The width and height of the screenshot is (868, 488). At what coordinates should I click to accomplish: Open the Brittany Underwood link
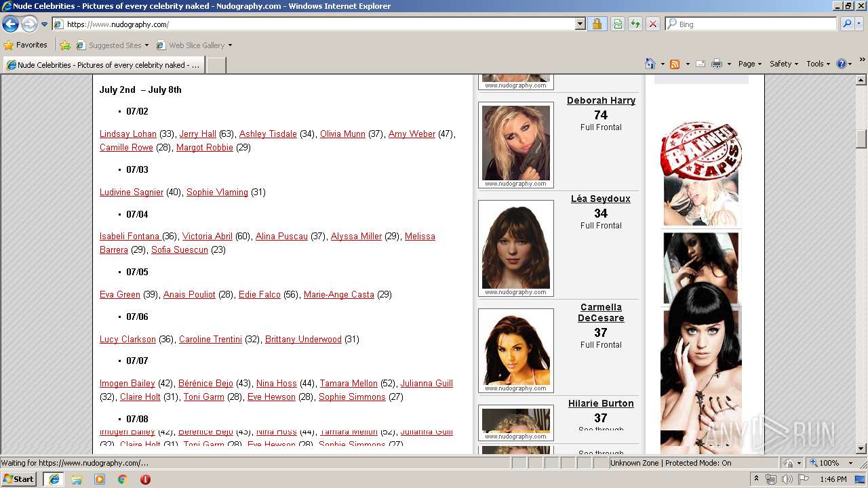[303, 340]
